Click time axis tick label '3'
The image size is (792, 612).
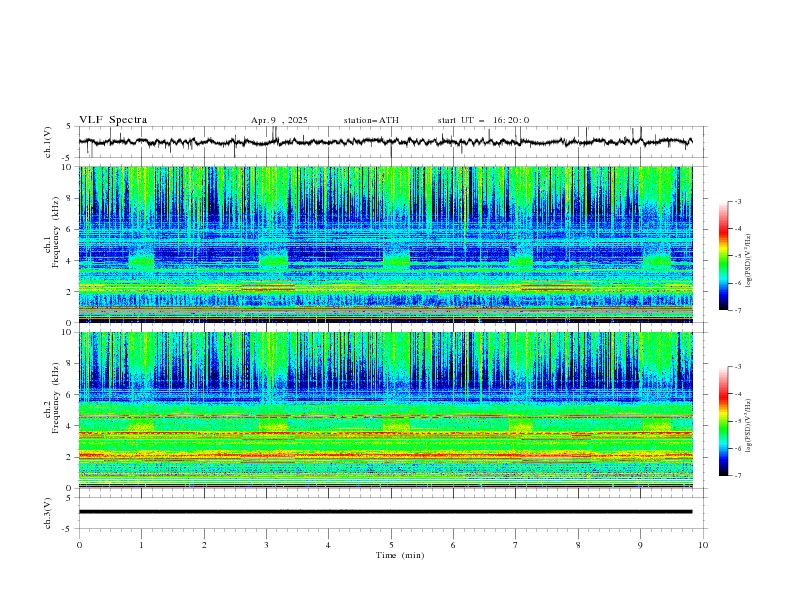pos(266,545)
